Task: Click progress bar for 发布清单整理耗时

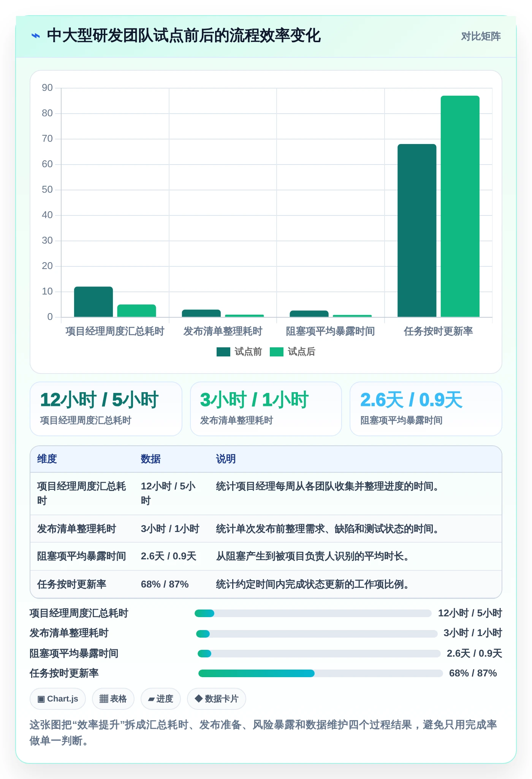Action: (317, 634)
